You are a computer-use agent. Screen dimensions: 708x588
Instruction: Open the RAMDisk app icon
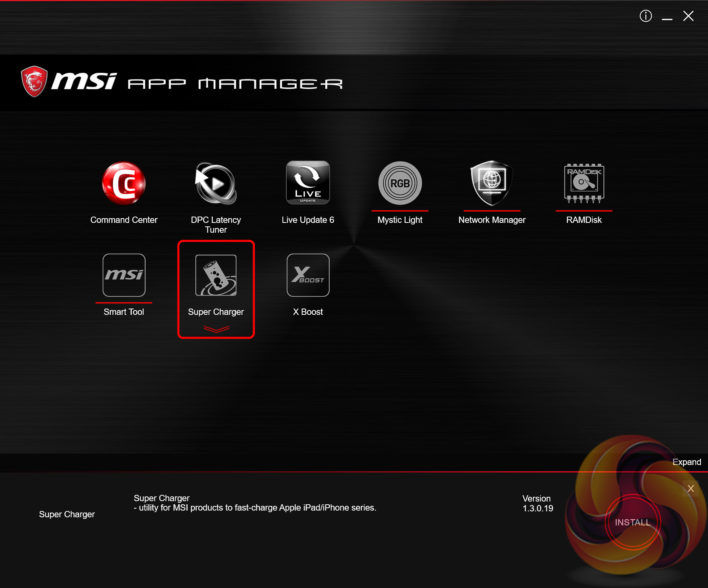[584, 183]
